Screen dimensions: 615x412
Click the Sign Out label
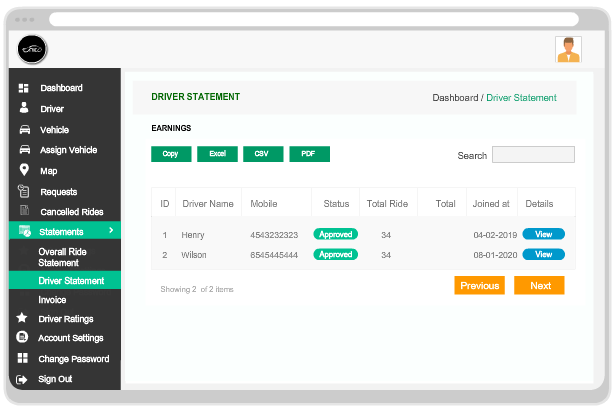(x=55, y=379)
